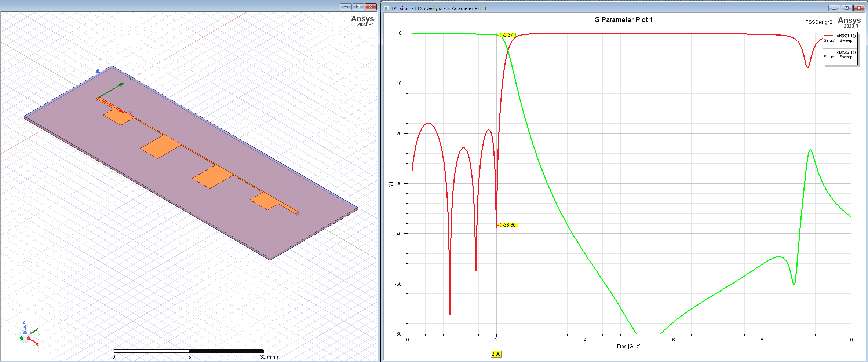Viewport: 868px width, 362px height.
Task: Select the second orange stub patch
Action: click(161, 147)
